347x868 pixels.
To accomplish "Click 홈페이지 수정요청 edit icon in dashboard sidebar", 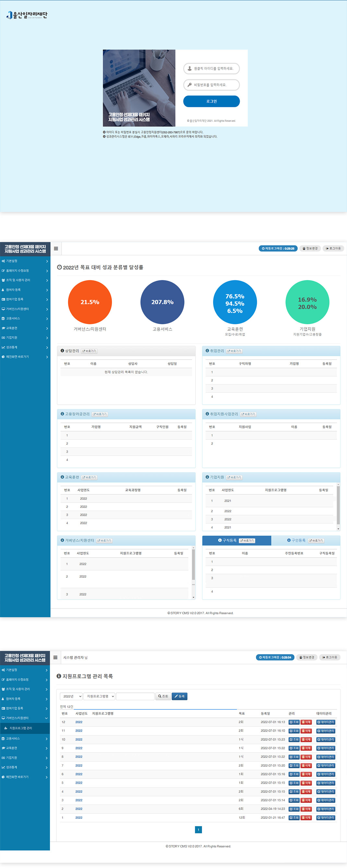I will pos(3,271).
